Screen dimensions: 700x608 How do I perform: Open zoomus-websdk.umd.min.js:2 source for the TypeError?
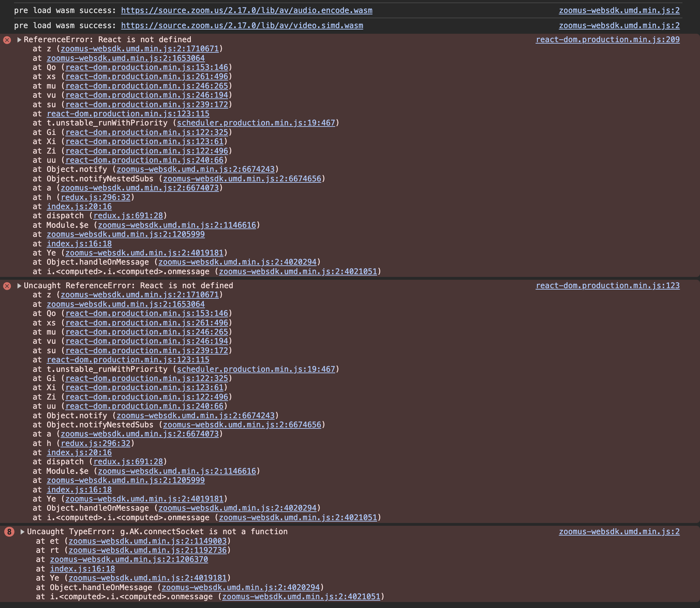[619, 532]
